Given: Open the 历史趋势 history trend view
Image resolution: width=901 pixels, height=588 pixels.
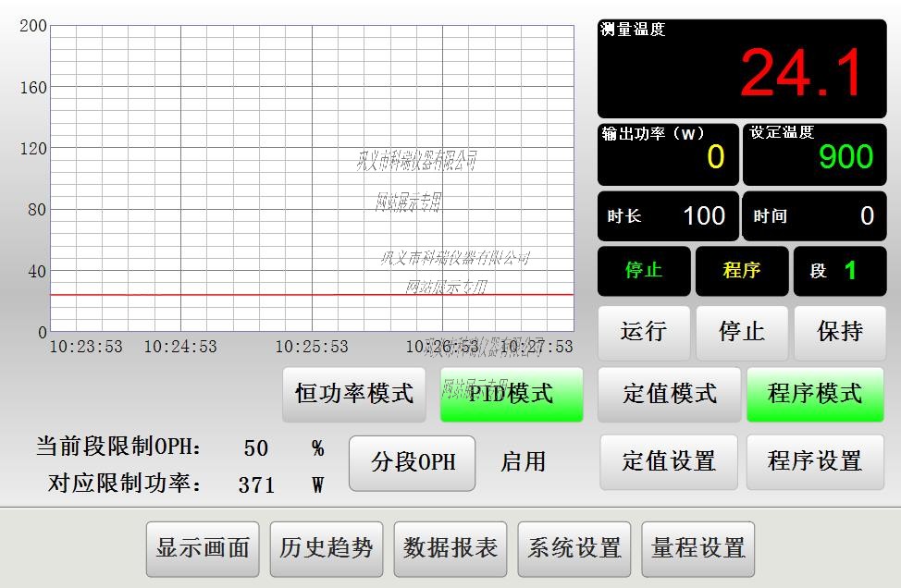Looking at the screenshot, I should point(326,548).
